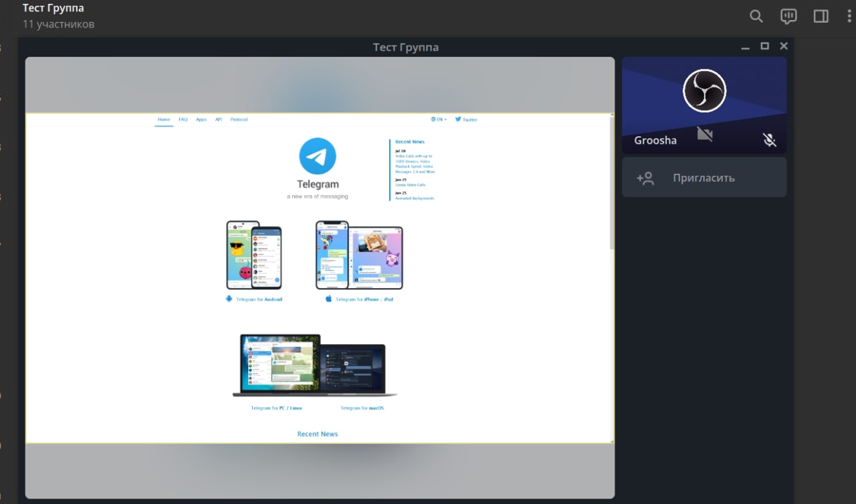856x504 pixels.
Task: Click the Telegram wordmark under the logo
Action: coord(318,184)
